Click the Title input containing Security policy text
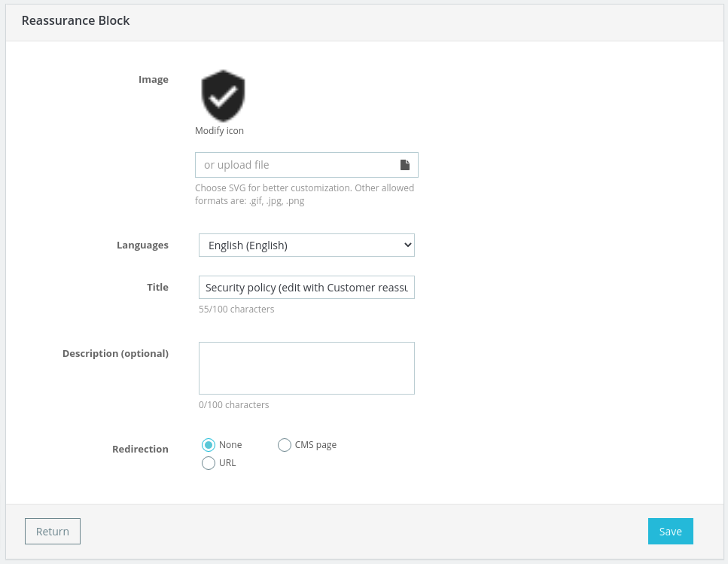The image size is (728, 564). (306, 287)
